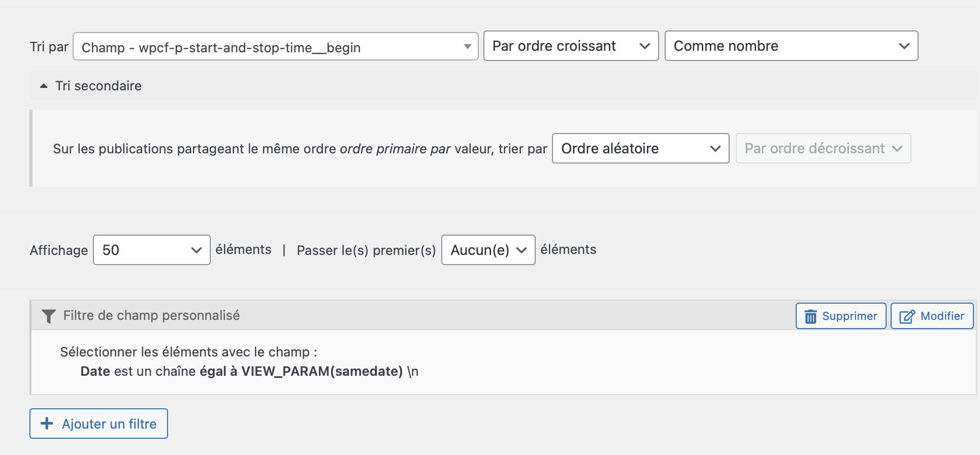Click the plus icon in Ajouter un filtre
980x455 pixels.
tap(47, 424)
